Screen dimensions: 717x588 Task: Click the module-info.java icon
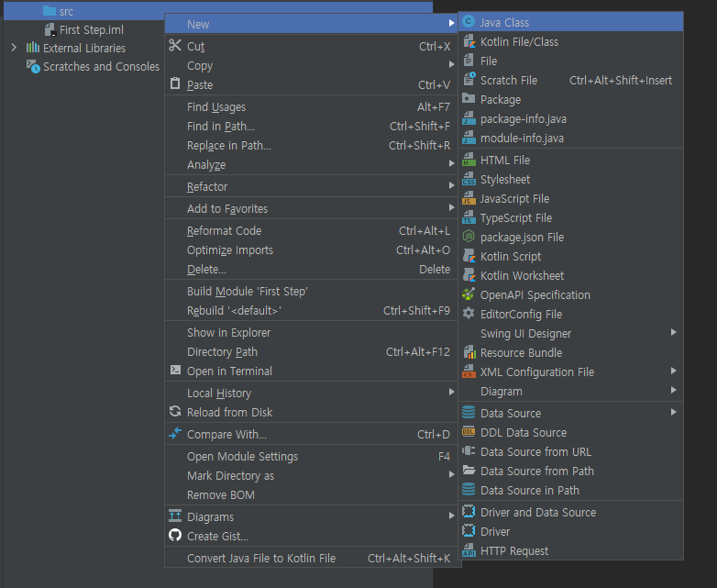(x=469, y=138)
